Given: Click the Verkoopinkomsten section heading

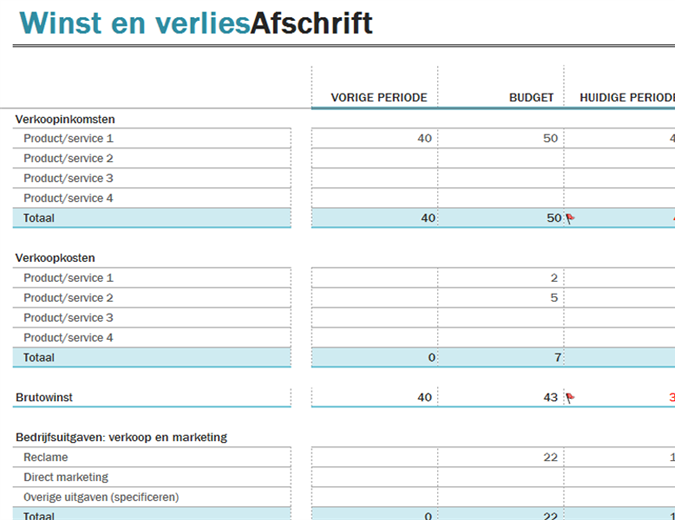Looking at the screenshot, I should click(x=65, y=119).
